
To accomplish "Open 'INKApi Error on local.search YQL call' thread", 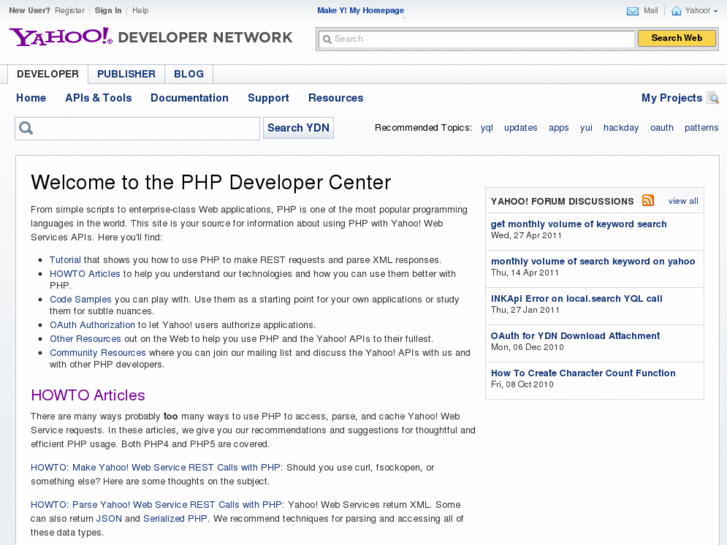I will 576,298.
